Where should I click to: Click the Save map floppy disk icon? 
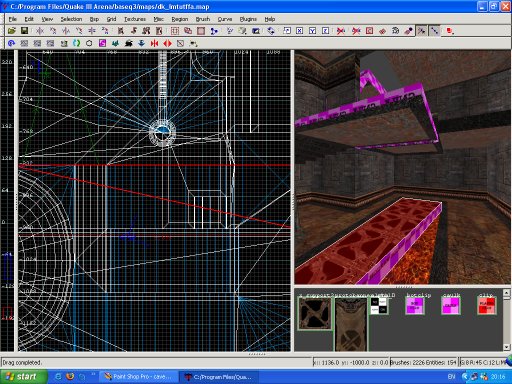coord(24,31)
